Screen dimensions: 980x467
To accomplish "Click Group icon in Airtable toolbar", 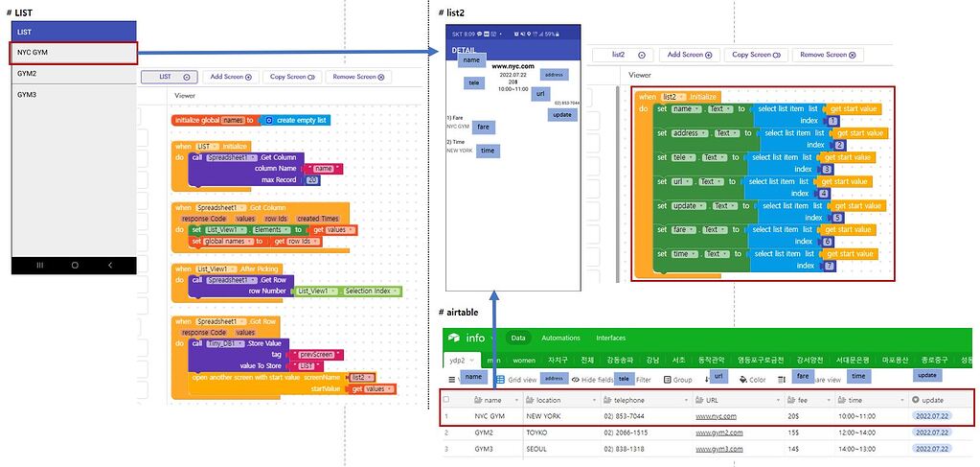I will [668, 380].
